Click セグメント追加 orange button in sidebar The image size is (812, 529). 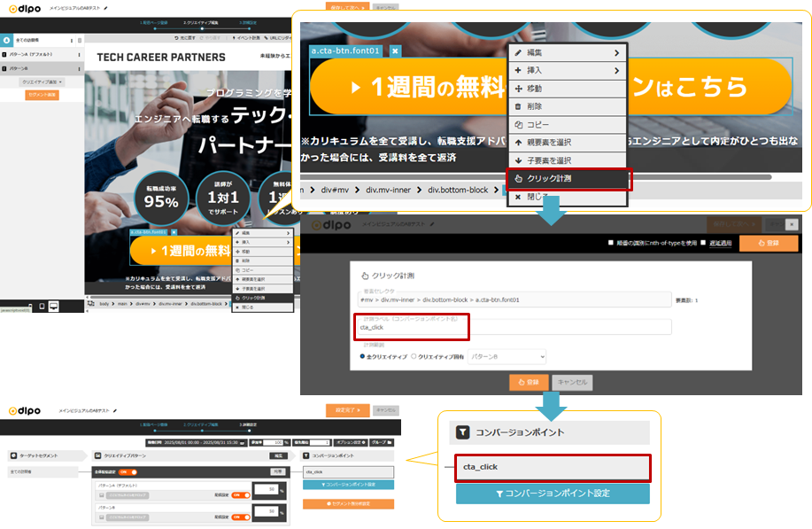[x=42, y=95]
